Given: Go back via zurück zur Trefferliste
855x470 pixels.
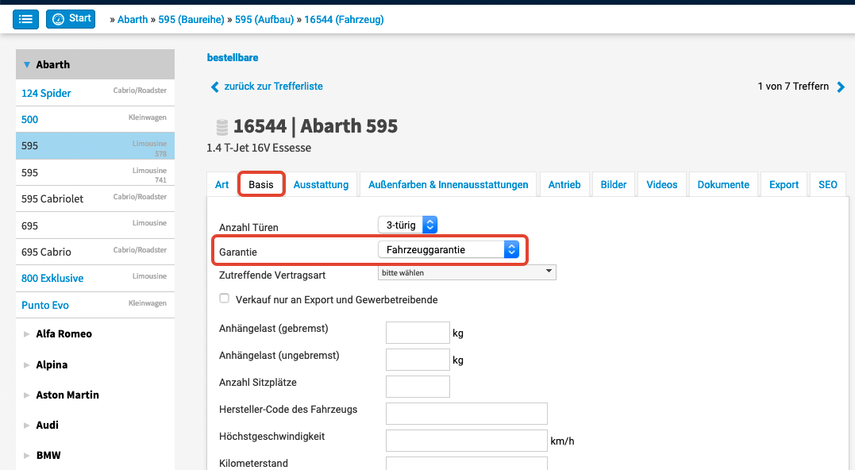Looking at the screenshot, I should coord(273,86).
